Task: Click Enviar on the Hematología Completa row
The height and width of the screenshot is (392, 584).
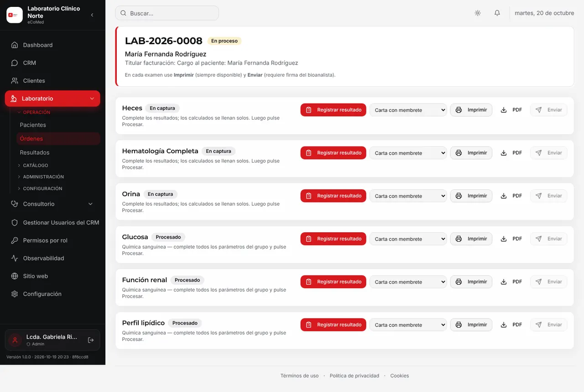Action: tap(549, 153)
